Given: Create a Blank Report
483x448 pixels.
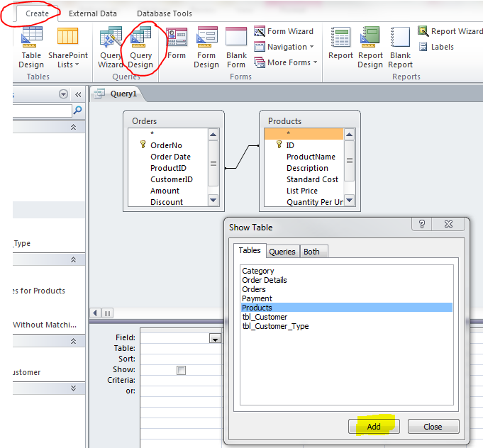Looking at the screenshot, I should [x=400, y=47].
